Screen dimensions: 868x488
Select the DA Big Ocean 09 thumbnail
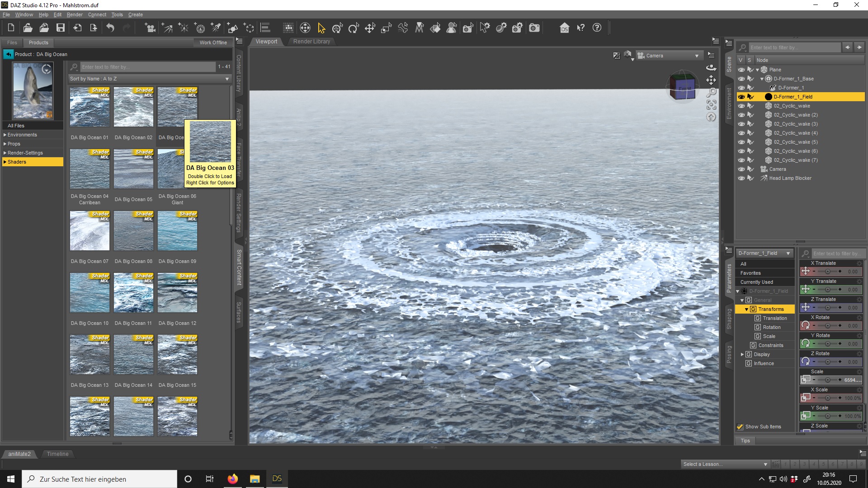coord(177,231)
